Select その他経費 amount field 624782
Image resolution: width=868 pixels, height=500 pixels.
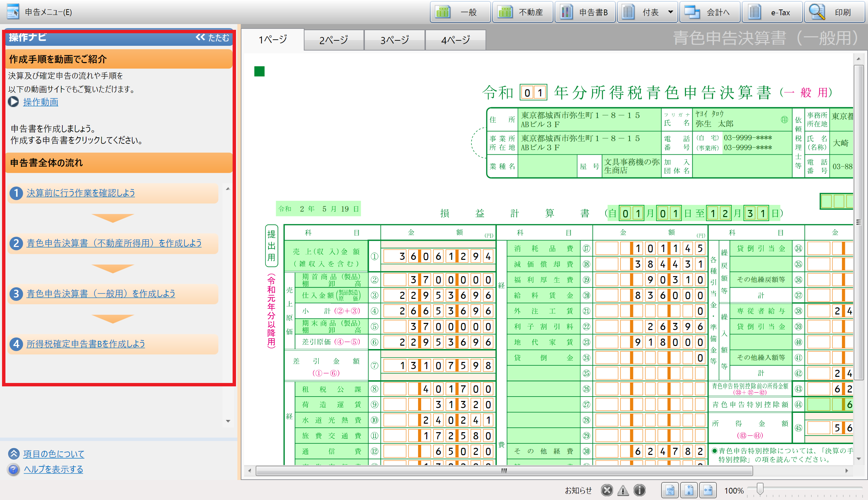click(650, 451)
